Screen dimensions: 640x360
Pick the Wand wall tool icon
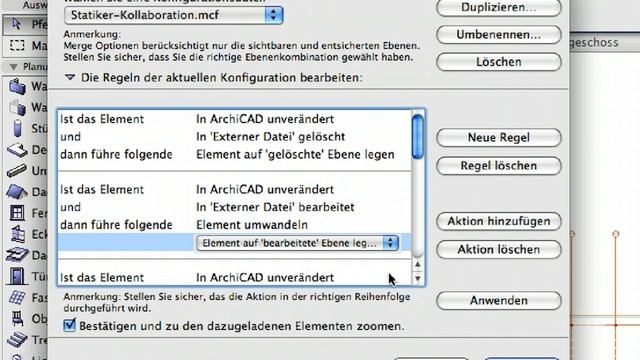click(17, 87)
